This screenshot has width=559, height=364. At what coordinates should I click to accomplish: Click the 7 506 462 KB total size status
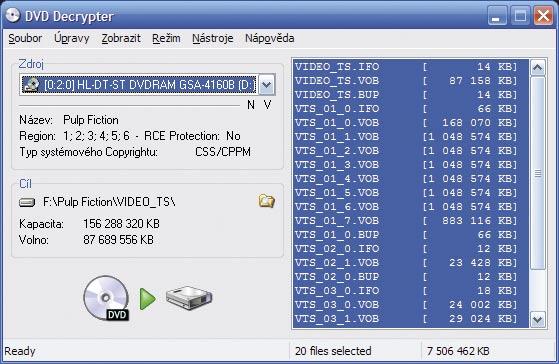coord(458,351)
